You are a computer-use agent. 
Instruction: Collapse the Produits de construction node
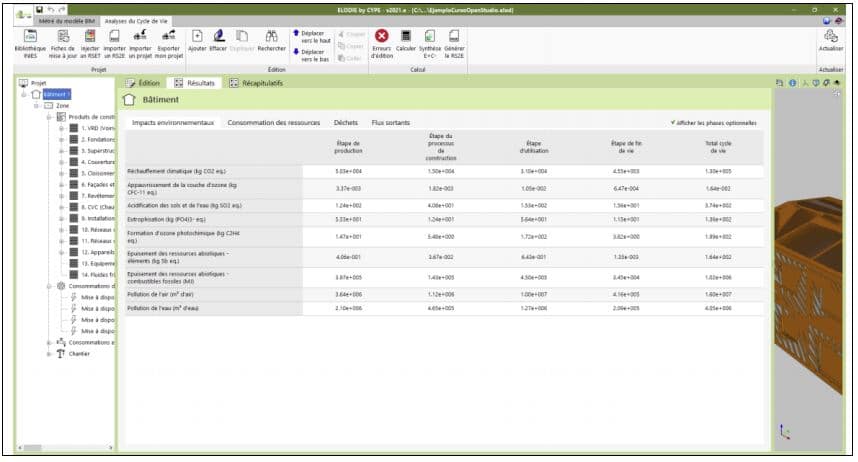[48, 117]
